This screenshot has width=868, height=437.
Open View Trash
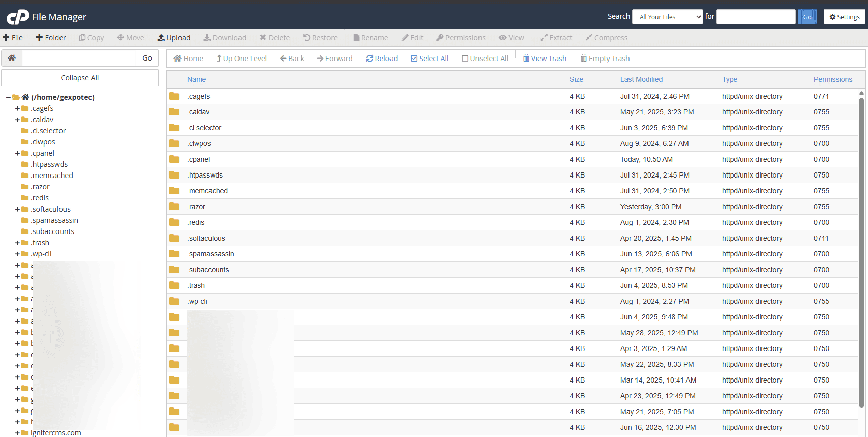[545, 59]
